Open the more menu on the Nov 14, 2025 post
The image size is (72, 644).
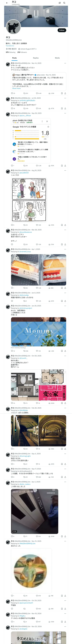[x=65, y=63]
